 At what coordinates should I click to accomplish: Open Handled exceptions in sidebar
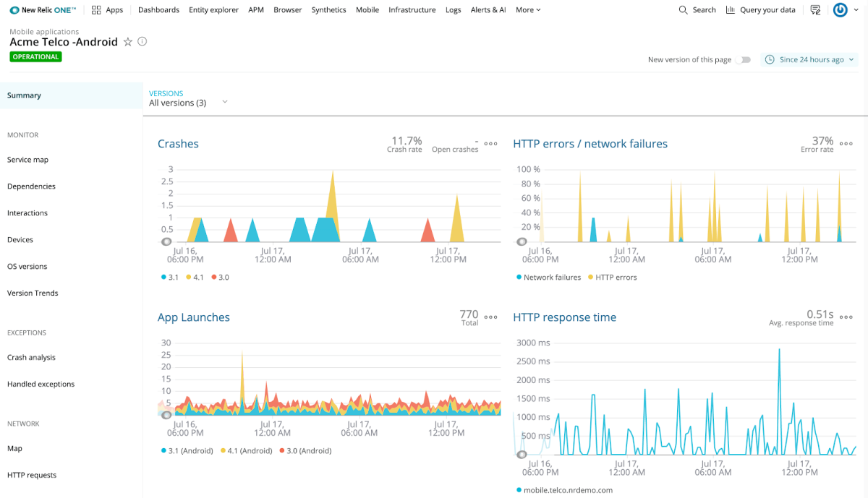pos(41,385)
